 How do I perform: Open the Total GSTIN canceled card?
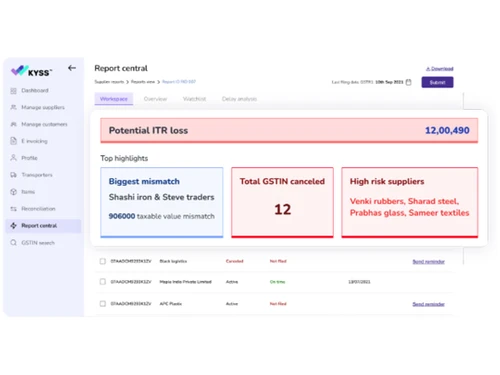pyautogui.click(x=282, y=202)
